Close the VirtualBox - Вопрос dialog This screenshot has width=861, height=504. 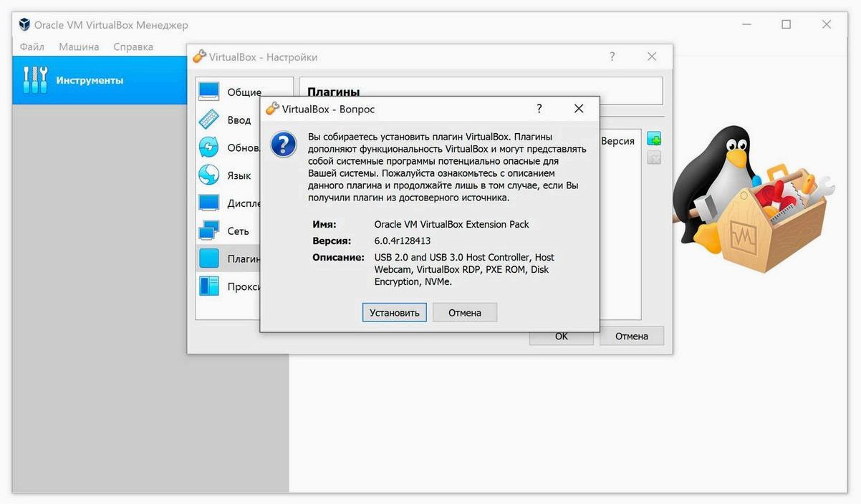tap(579, 109)
